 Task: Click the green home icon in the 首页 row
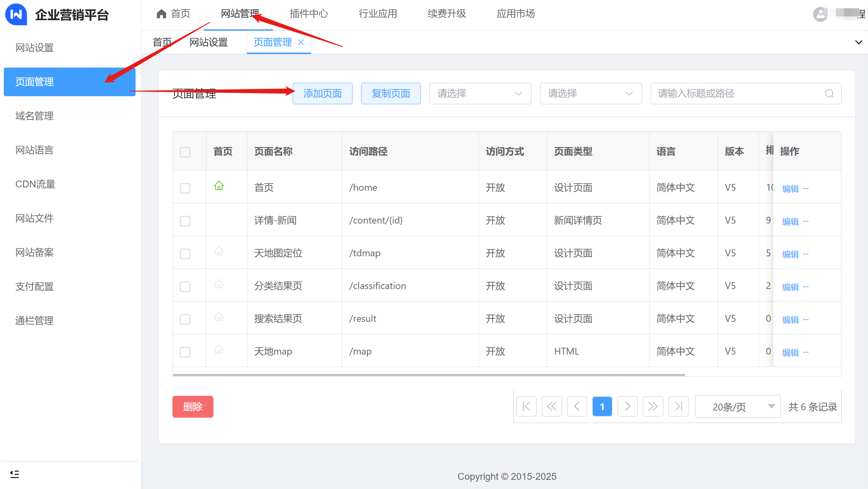tap(219, 186)
